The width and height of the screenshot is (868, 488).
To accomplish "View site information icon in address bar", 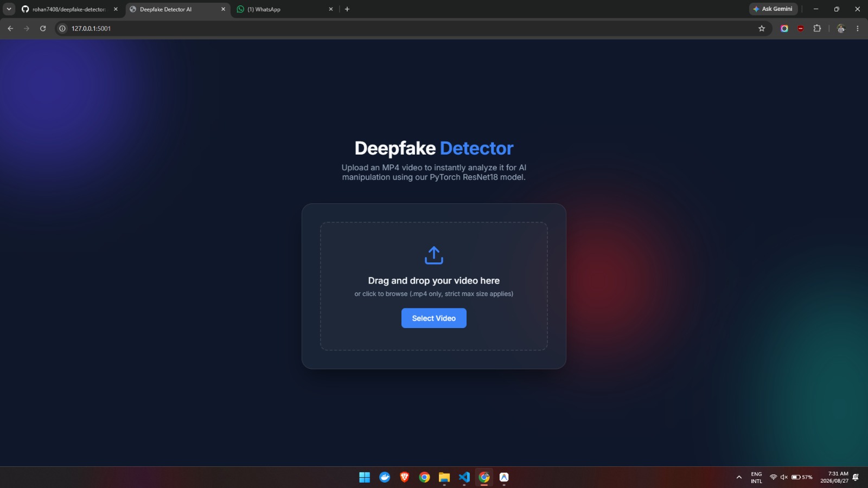I will [62, 28].
